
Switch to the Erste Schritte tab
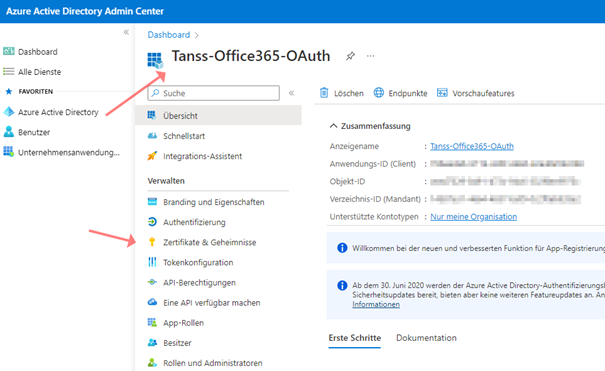pyautogui.click(x=355, y=338)
